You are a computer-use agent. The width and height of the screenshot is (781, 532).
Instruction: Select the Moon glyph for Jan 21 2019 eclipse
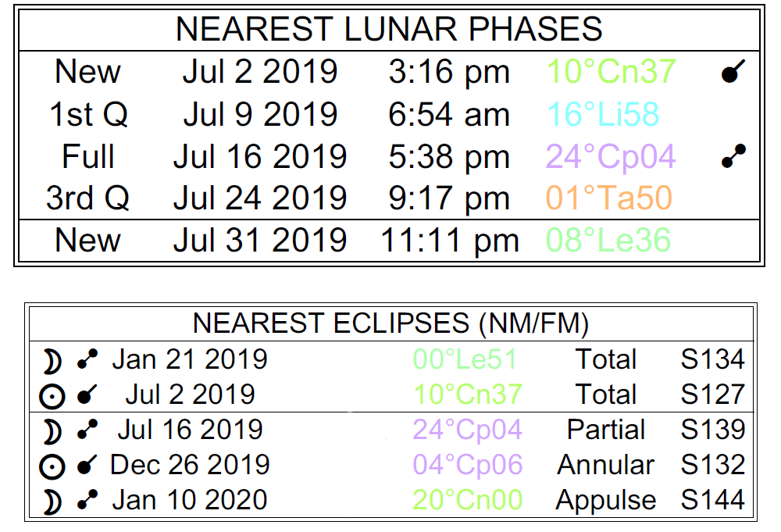pos(51,360)
